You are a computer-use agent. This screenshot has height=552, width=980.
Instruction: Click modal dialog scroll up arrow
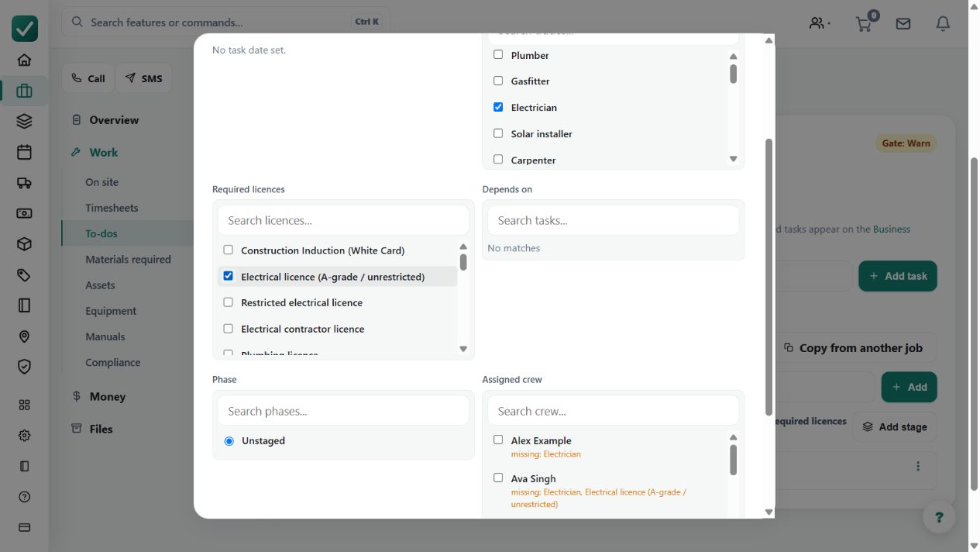tap(769, 40)
